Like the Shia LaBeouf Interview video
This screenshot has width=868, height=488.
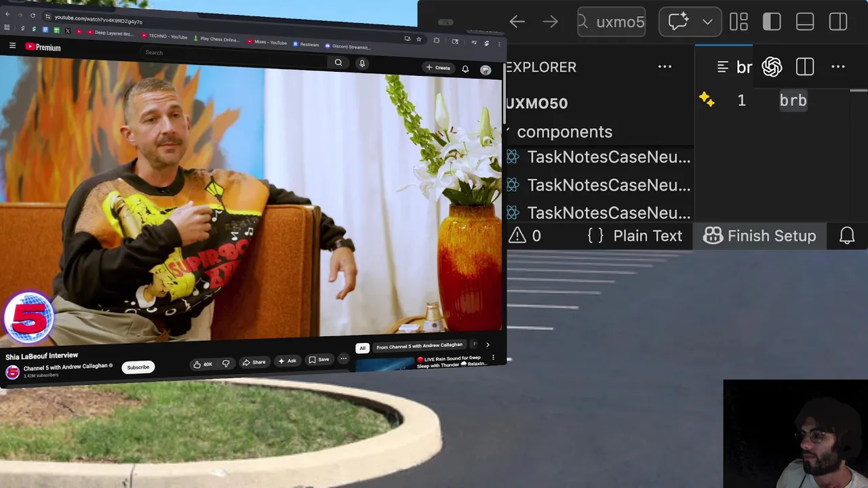tap(202, 364)
